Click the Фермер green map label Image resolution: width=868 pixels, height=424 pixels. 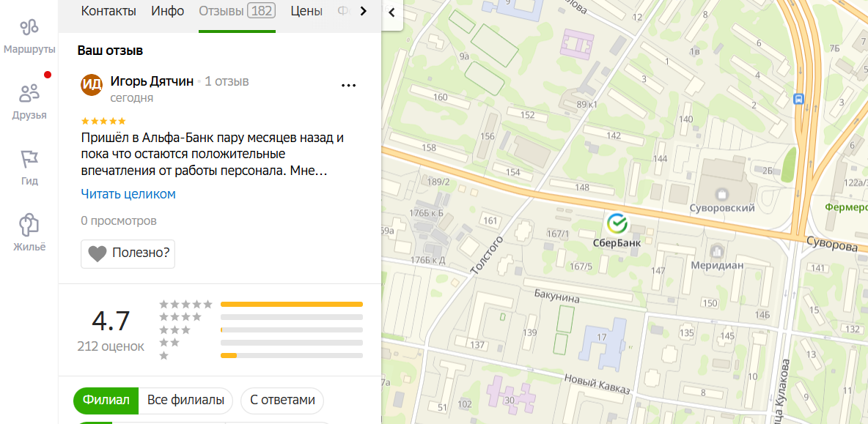click(846, 207)
